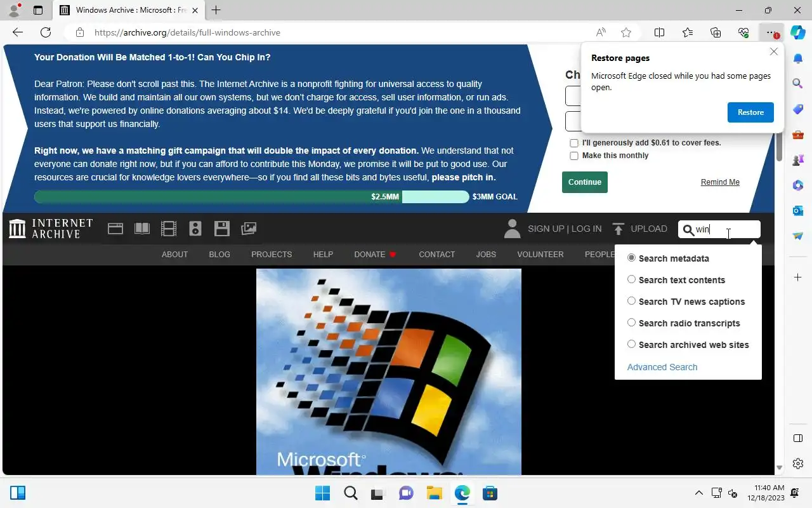Close the Restore pages popup
Screen dimensions: 812x508
(774, 51)
